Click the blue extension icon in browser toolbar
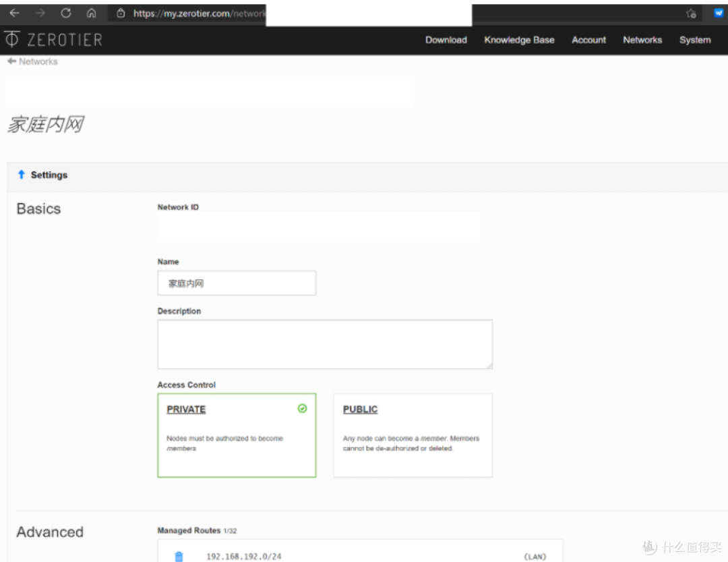The height and width of the screenshot is (562, 728). tap(719, 13)
